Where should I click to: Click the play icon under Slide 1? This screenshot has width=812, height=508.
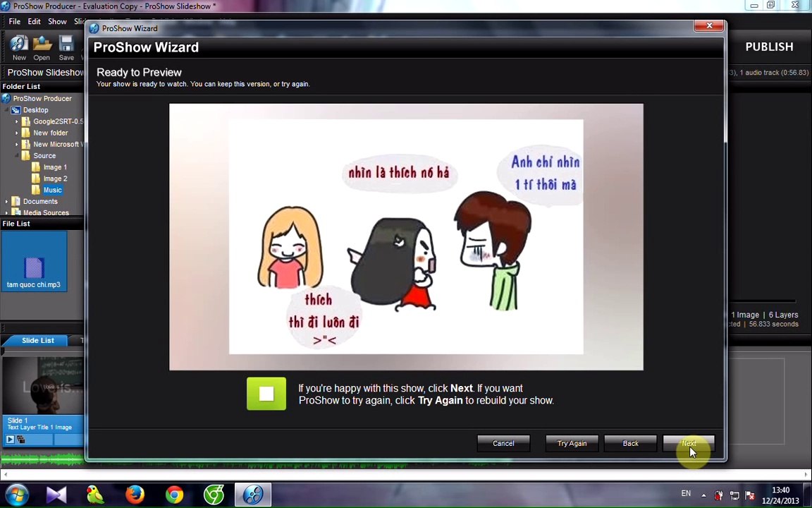point(10,440)
